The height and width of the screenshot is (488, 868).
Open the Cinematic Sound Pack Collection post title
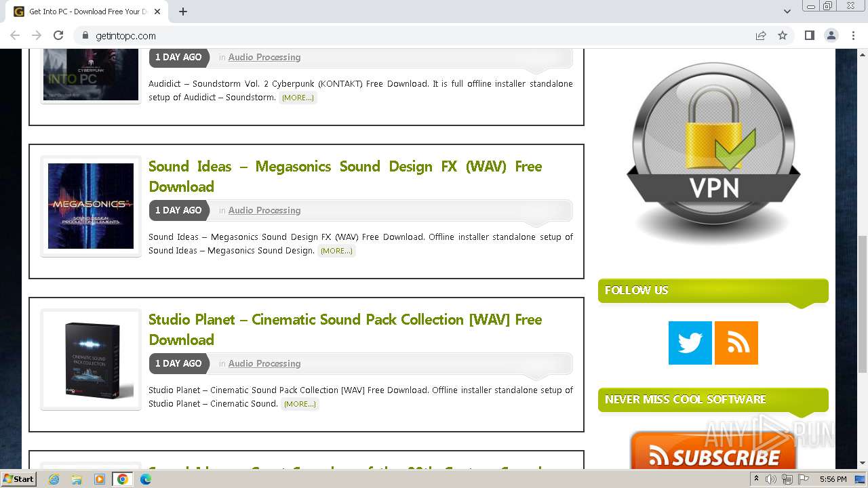345,329
